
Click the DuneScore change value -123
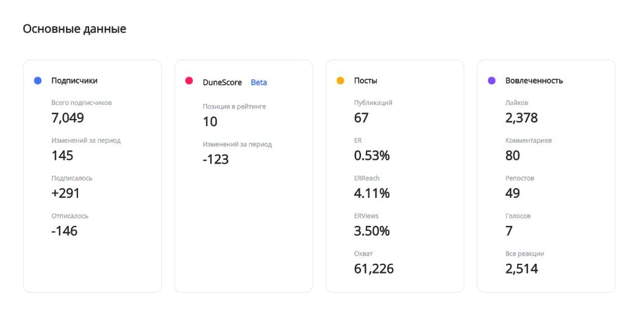(x=216, y=159)
